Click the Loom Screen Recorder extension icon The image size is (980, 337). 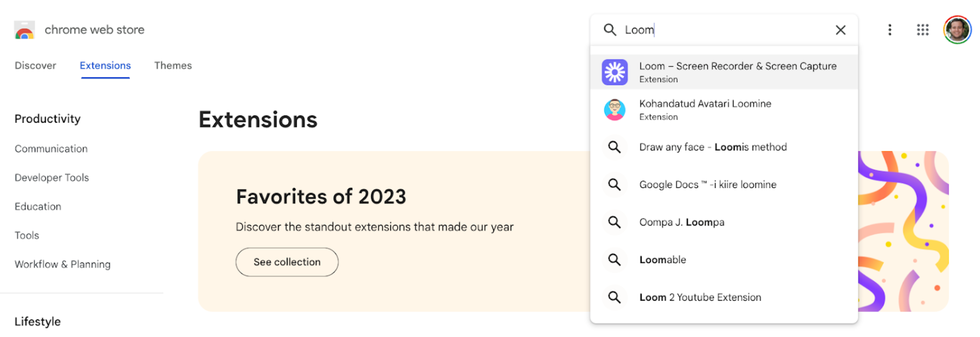(614, 72)
